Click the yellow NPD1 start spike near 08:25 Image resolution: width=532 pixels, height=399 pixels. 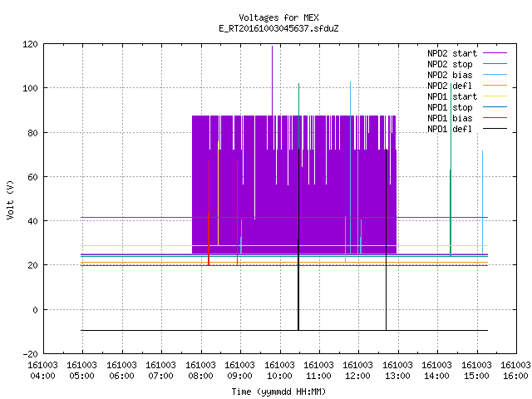point(218,194)
